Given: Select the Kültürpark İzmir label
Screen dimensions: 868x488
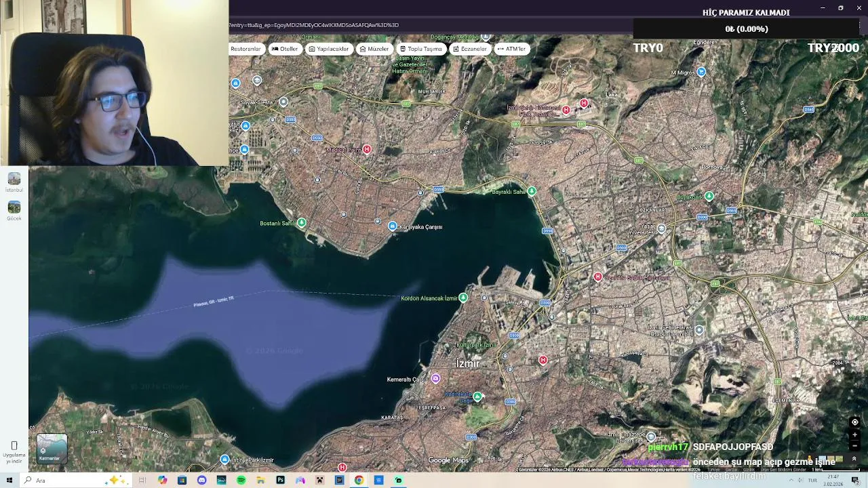Looking at the screenshot, I should tap(476, 345).
